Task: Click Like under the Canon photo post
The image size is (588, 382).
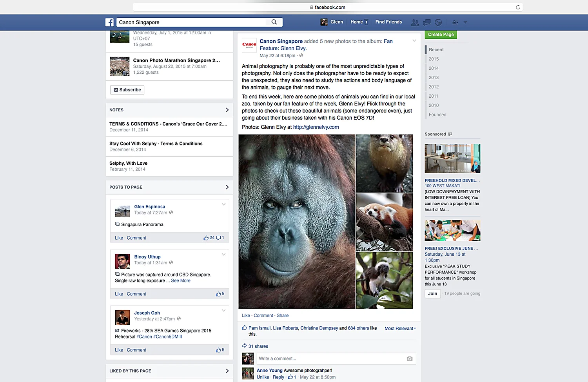Action: pos(246,315)
